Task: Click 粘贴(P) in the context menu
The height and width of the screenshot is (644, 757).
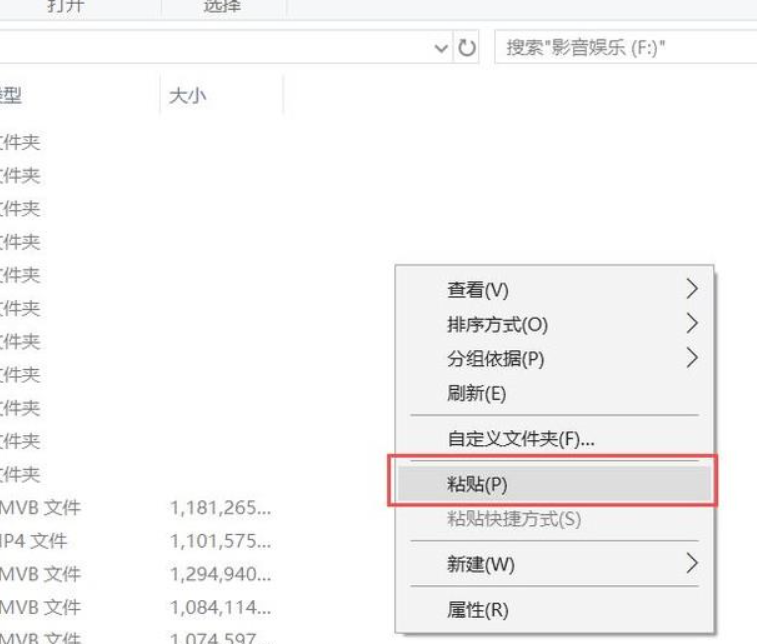Action: click(x=477, y=485)
